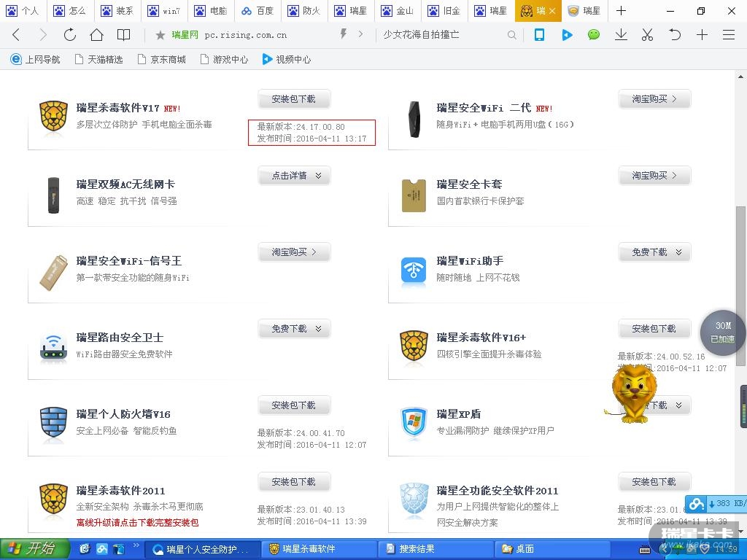
Task: Click the 瑞星杀毒软件V17 lion shield icon
Action: [x=53, y=117]
